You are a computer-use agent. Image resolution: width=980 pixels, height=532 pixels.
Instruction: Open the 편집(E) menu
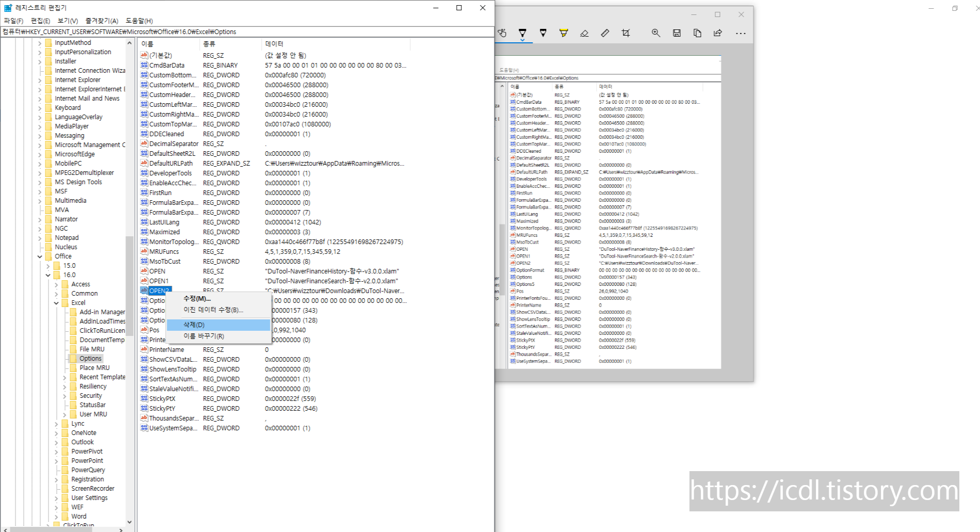40,21
